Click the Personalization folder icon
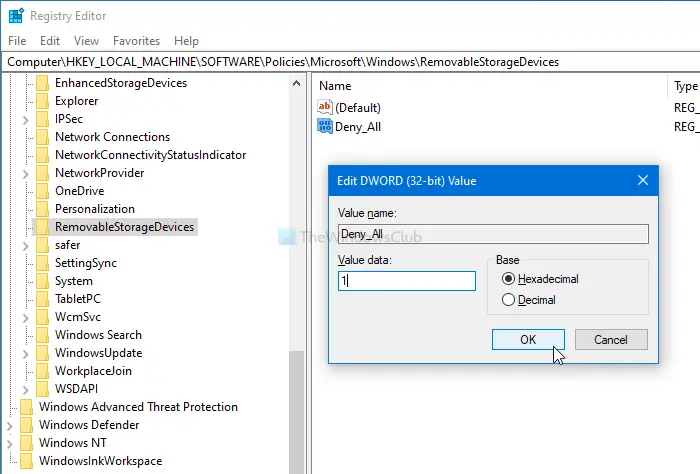 click(42, 209)
